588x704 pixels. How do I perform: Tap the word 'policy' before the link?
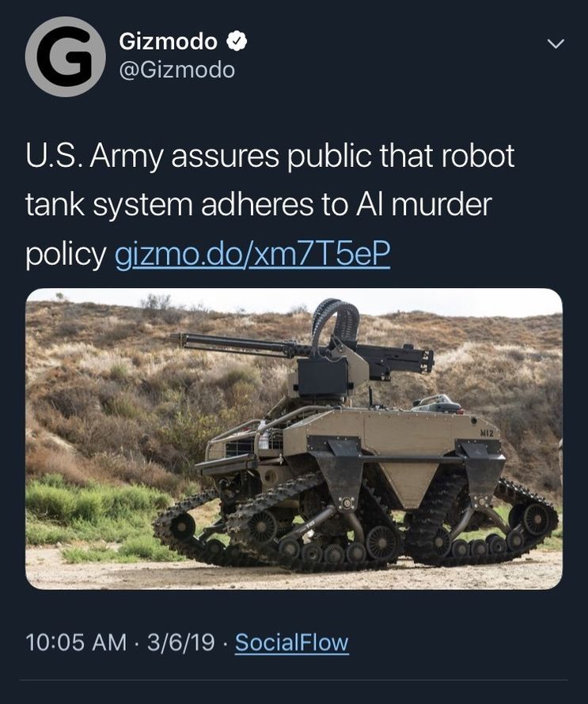66,255
